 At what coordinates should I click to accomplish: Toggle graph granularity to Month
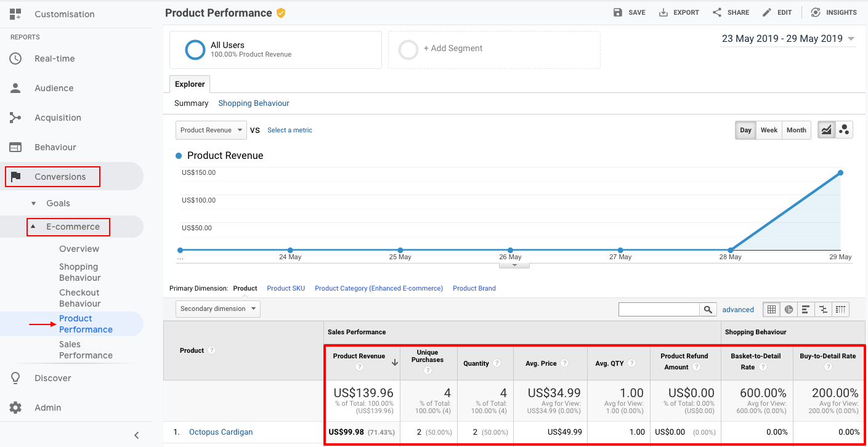point(796,130)
